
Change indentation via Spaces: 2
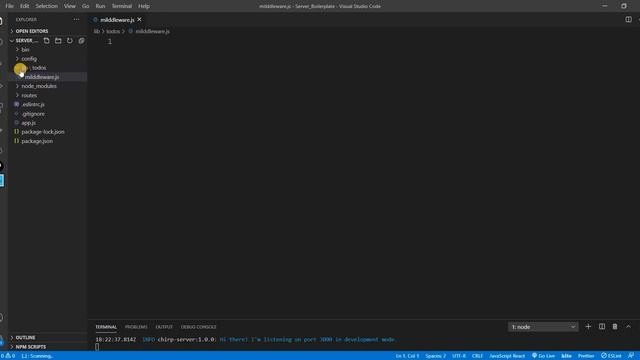(x=436, y=356)
